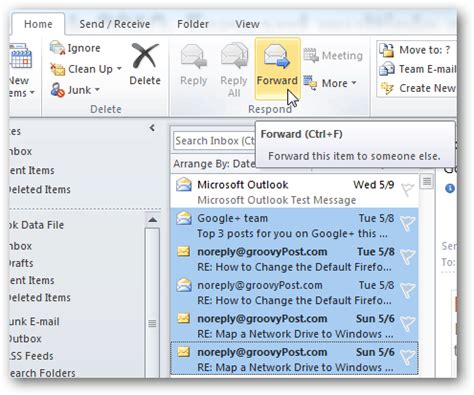Click the Ignore conversation icon
This screenshot has width=474, height=395.
coord(57,48)
